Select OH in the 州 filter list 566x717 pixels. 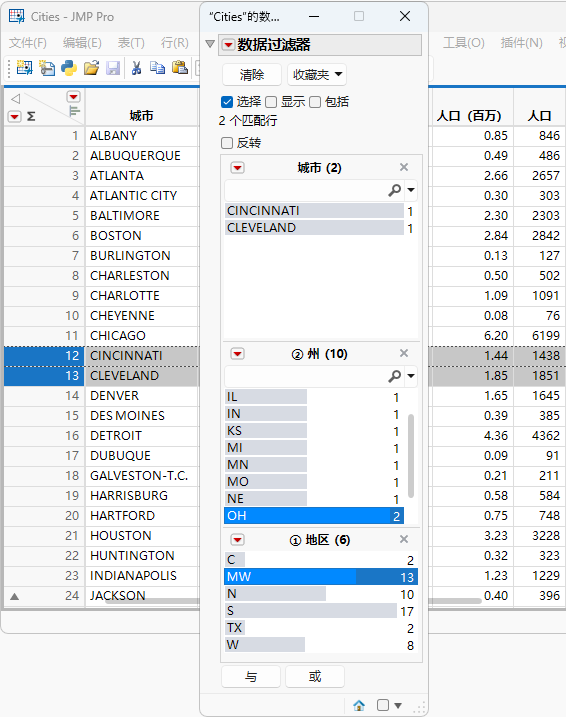point(314,516)
